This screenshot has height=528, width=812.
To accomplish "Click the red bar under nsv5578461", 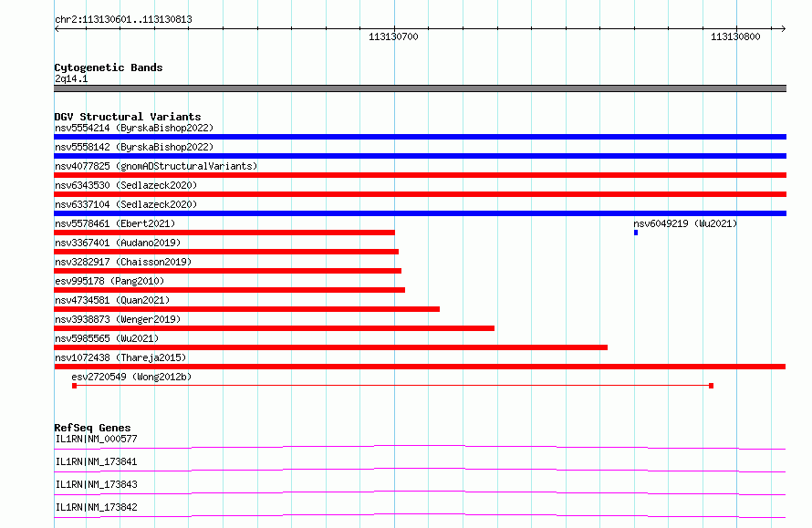I will click(x=224, y=233).
